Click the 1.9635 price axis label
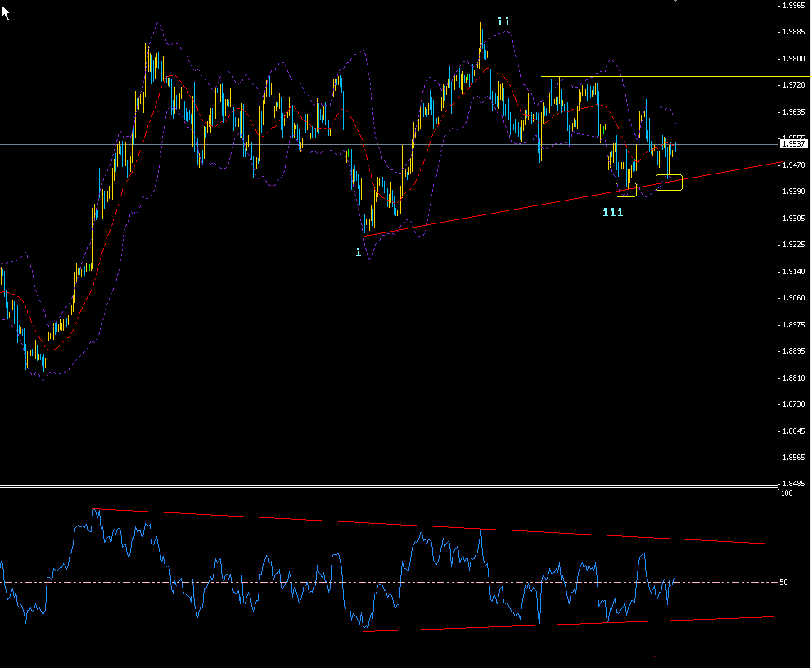The image size is (812, 668). [793, 112]
